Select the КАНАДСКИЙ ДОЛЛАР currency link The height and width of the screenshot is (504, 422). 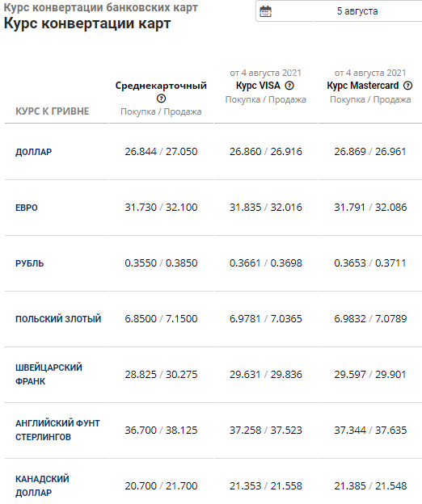tap(42, 485)
